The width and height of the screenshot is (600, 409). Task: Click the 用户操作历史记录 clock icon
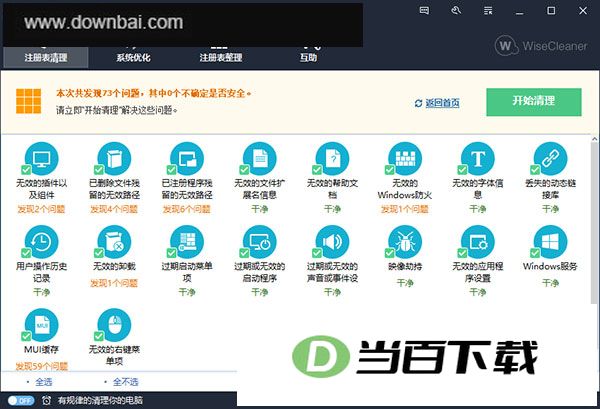click(42, 242)
